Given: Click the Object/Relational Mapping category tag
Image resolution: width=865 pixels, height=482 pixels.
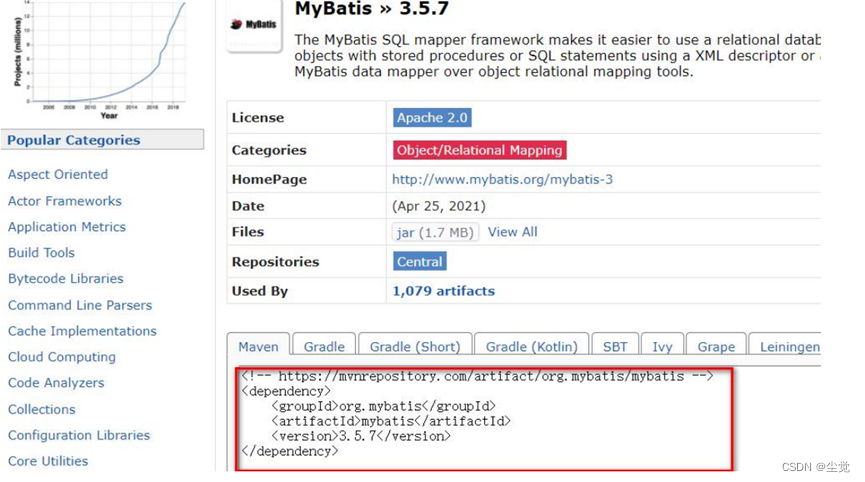Looking at the screenshot, I should pyautogui.click(x=480, y=150).
